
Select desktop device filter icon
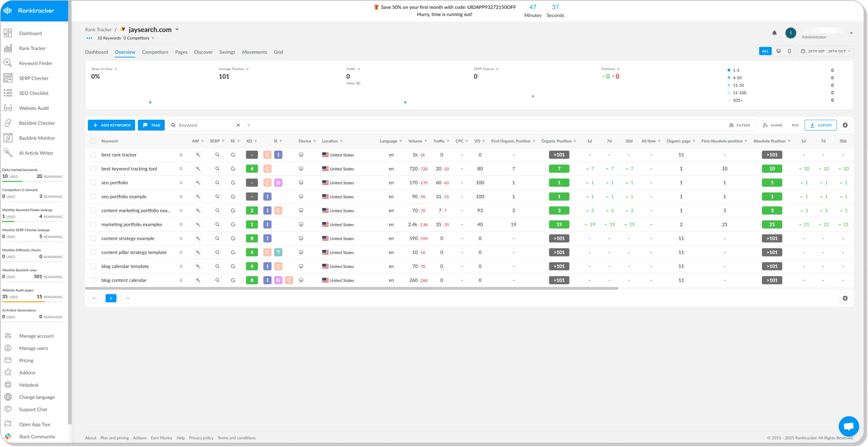tap(778, 51)
